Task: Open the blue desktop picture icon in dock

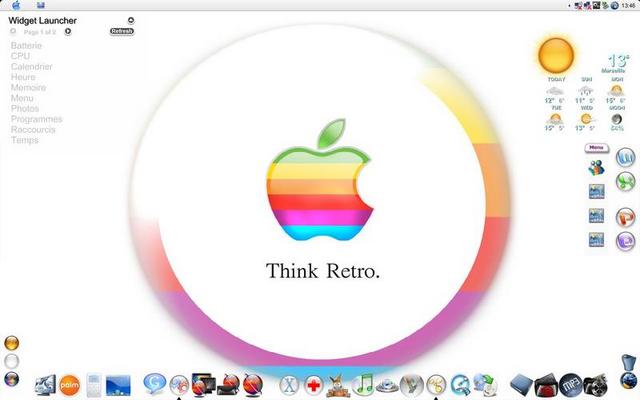Action: point(118,385)
